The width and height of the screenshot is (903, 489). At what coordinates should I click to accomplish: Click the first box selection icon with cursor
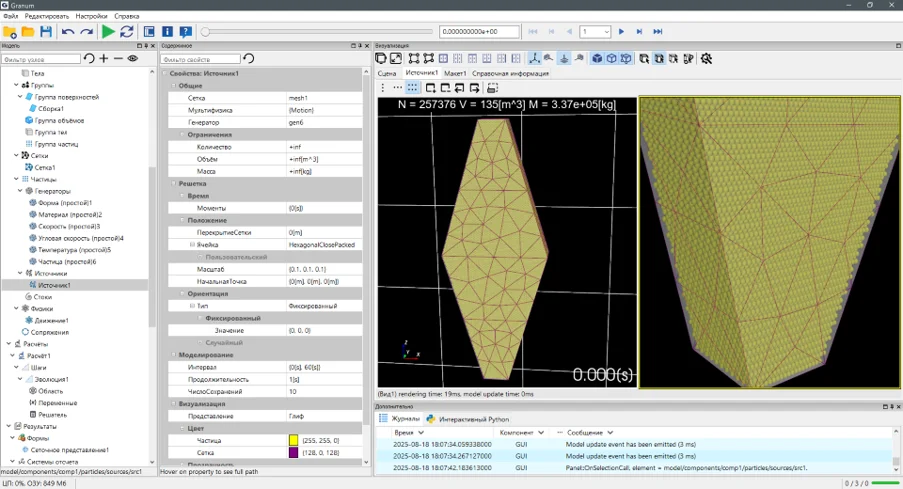click(644, 58)
